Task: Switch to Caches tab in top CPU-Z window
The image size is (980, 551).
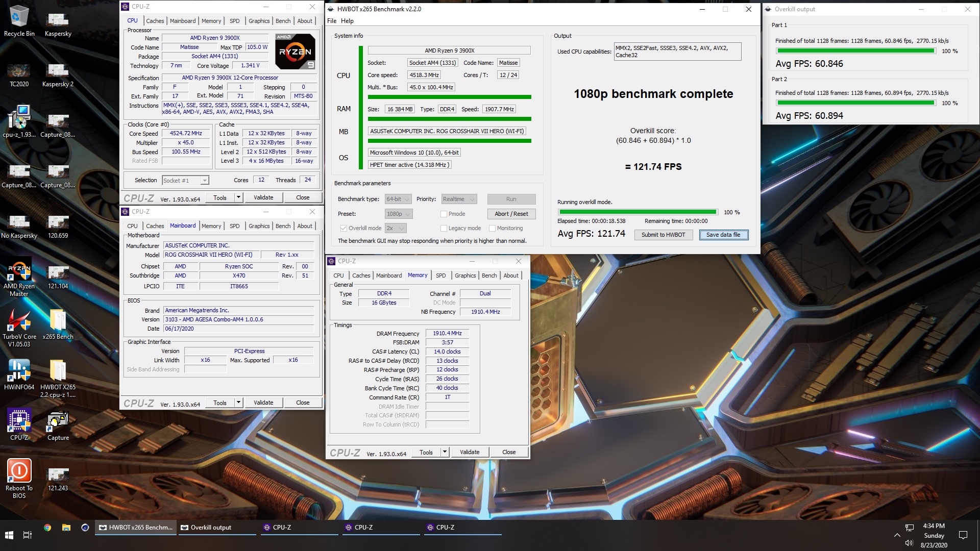Action: point(155,21)
